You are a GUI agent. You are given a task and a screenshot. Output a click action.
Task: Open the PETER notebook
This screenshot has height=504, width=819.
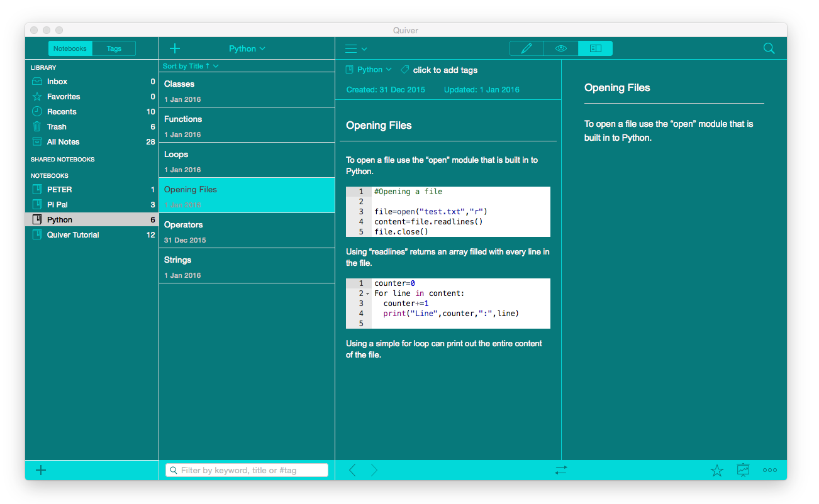(92, 190)
